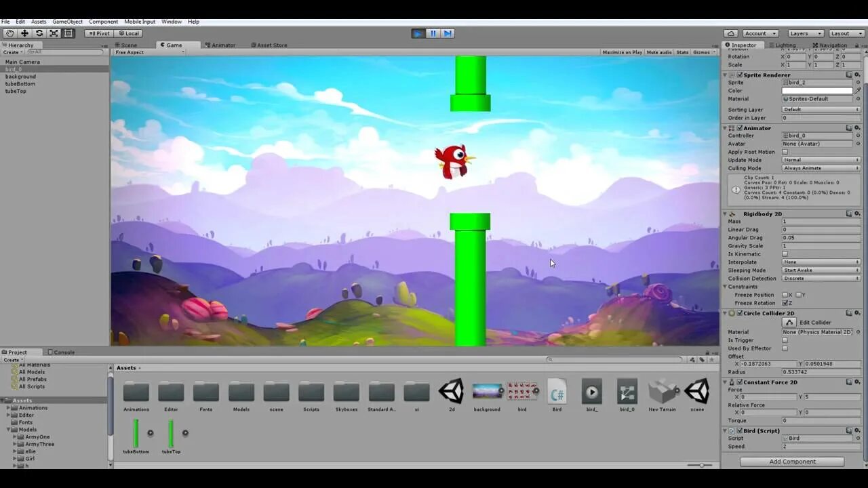Toggle the Local button
Image resolution: width=868 pixels, height=488 pixels.
(128, 33)
